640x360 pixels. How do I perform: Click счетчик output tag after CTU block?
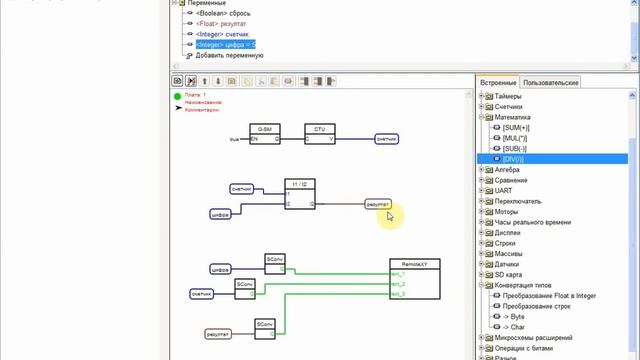point(387,139)
